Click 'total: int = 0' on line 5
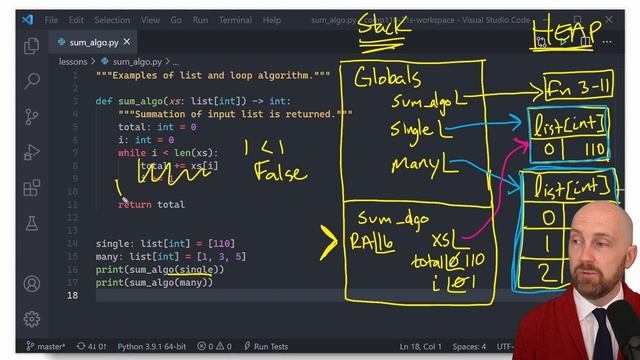This screenshot has height=360, width=640. [x=157, y=127]
